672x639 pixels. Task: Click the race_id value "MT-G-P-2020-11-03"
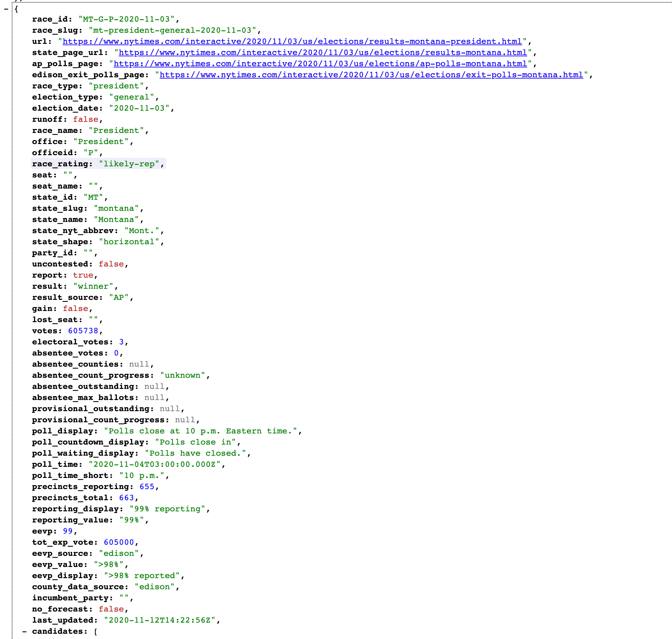click(126, 19)
